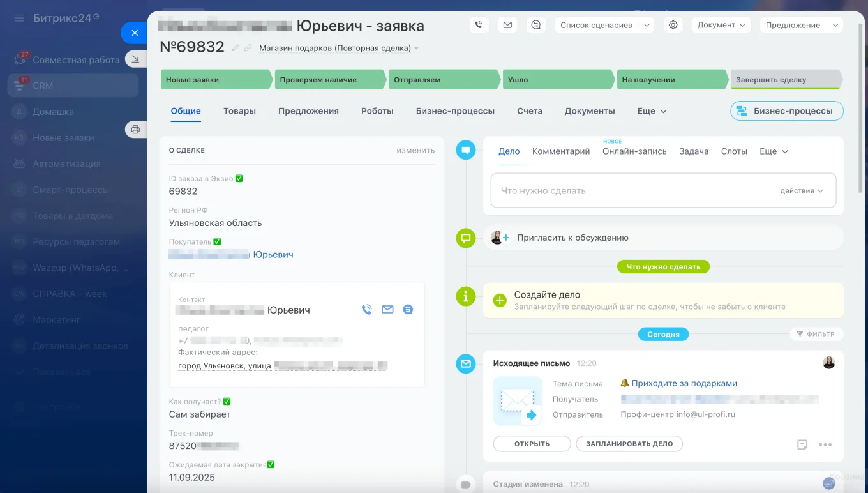Click the blue chat bubble timeline icon
The height and width of the screenshot is (493, 868).
click(466, 150)
